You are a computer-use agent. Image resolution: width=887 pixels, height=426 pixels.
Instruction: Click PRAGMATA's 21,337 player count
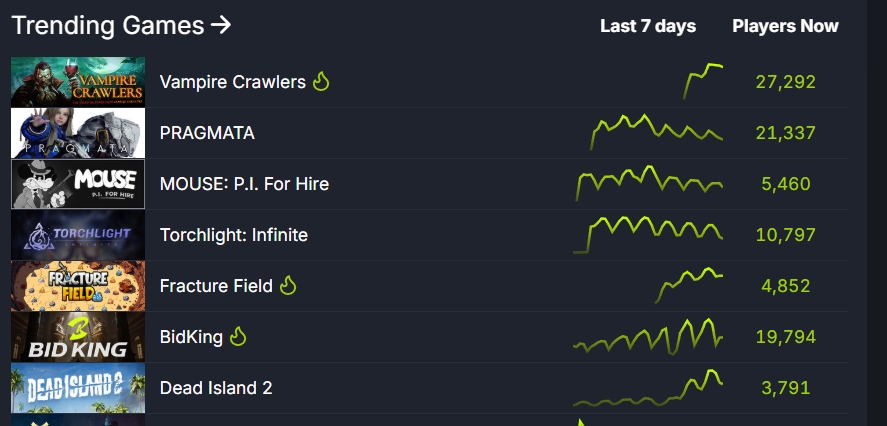[786, 133]
